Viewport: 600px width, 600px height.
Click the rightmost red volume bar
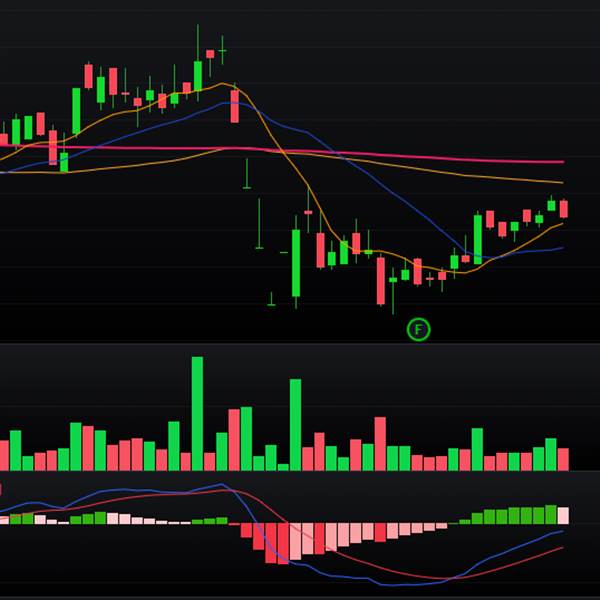pyautogui.click(x=563, y=459)
